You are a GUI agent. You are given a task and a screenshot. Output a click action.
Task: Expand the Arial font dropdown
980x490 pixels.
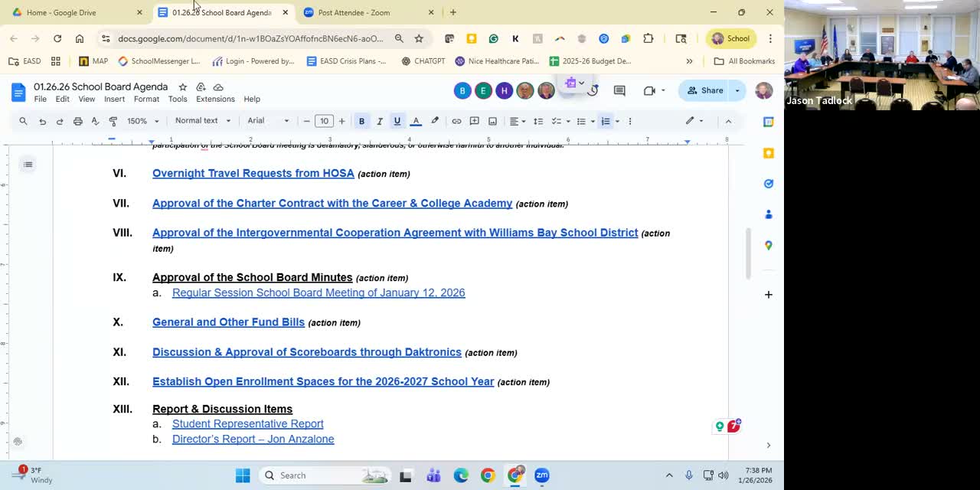[268, 121]
